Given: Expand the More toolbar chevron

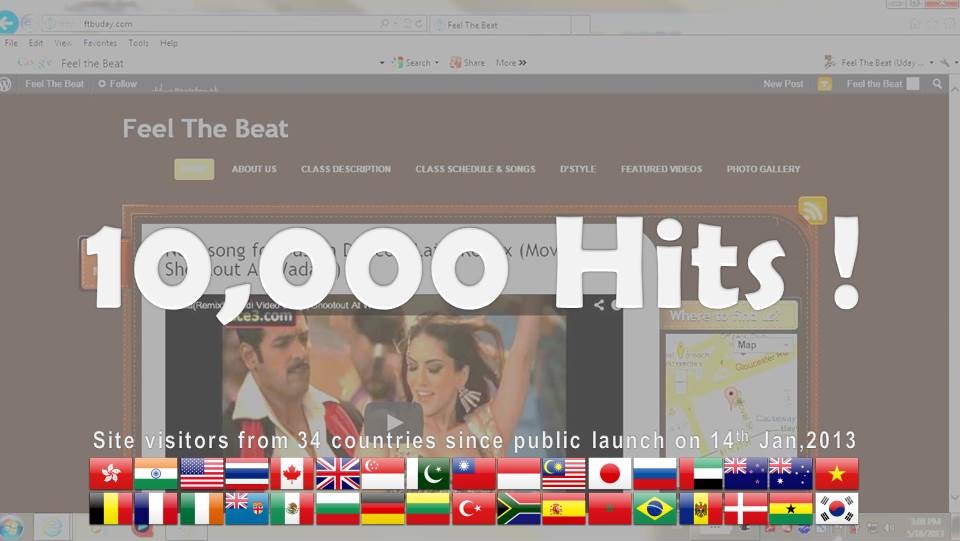Looking at the screenshot, I should pyautogui.click(x=511, y=62).
